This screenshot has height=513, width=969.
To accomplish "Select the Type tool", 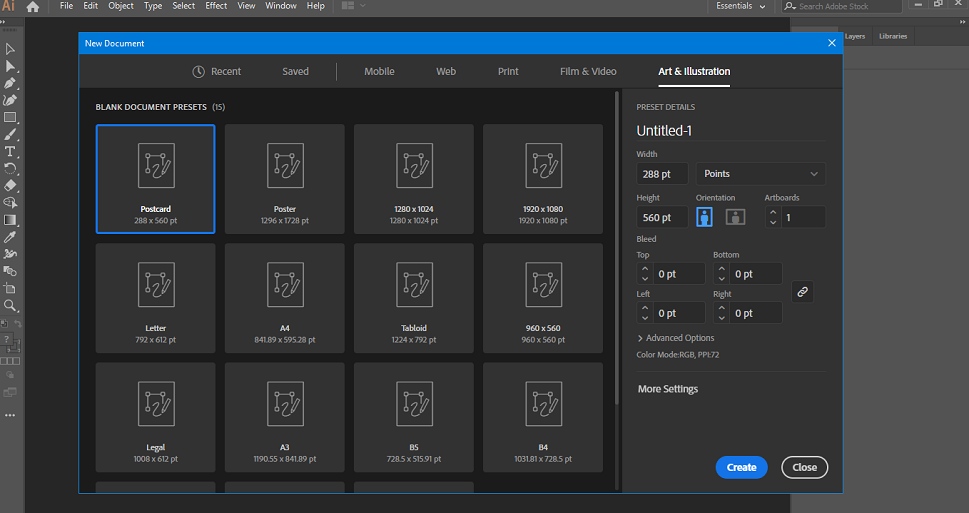I will point(10,151).
